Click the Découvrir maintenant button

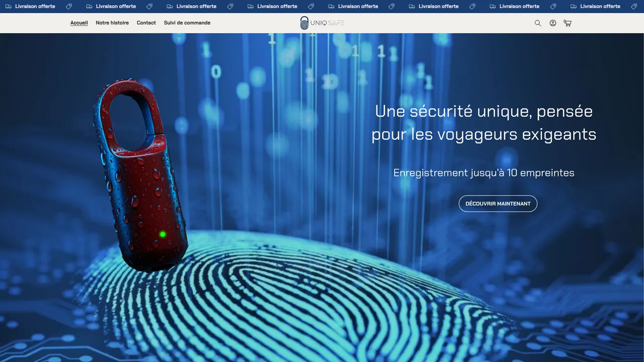pos(498,204)
